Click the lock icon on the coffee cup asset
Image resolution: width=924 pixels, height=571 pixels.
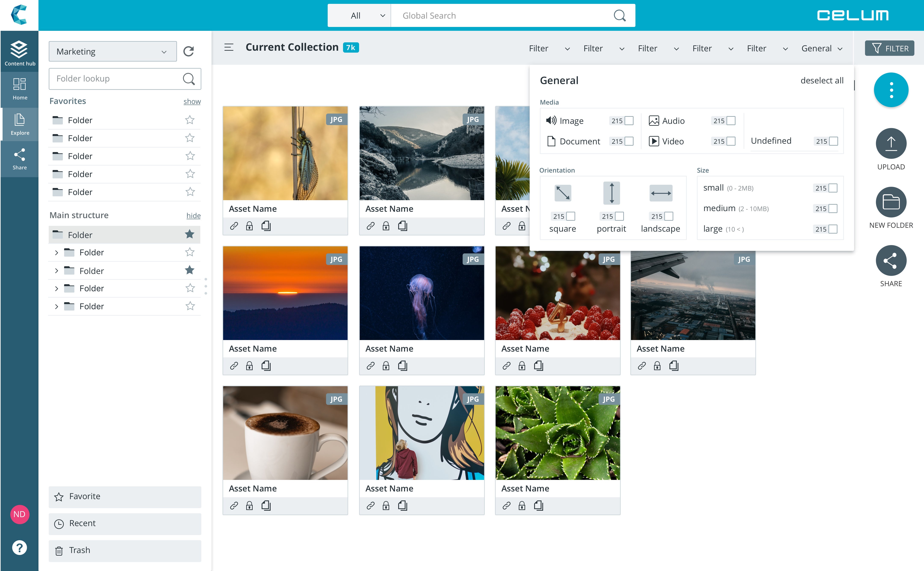click(x=249, y=505)
